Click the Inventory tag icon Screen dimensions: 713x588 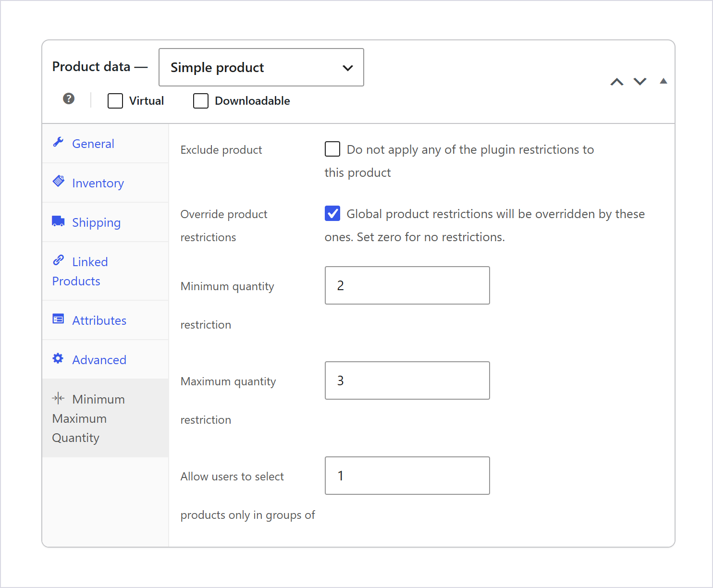(x=58, y=181)
